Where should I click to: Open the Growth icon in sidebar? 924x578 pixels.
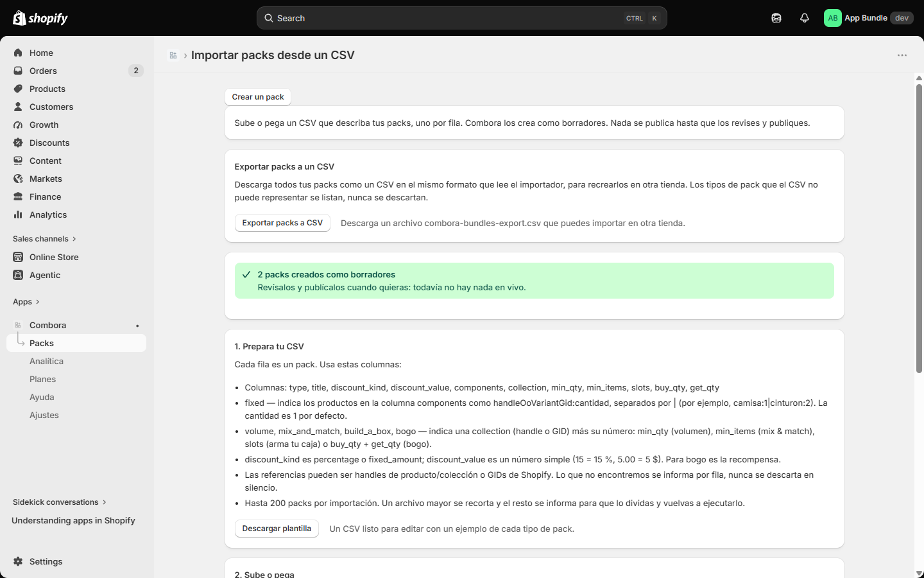[x=18, y=125]
